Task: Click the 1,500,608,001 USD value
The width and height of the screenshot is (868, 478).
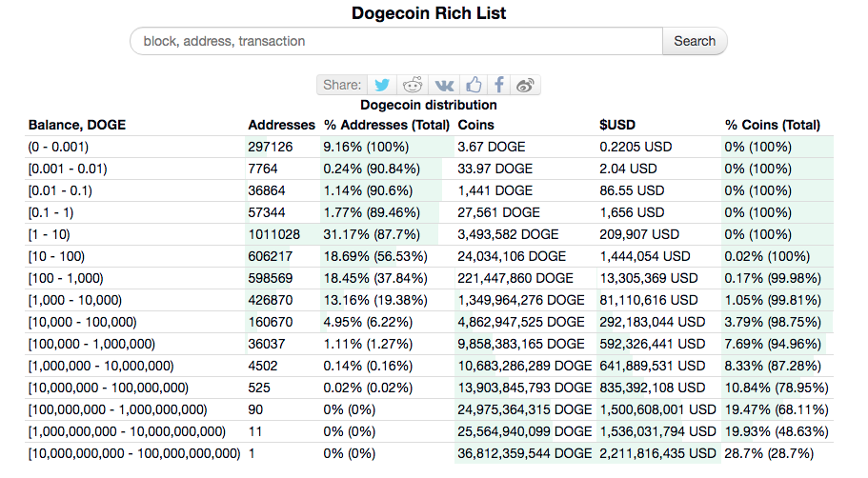Action: 657,410
